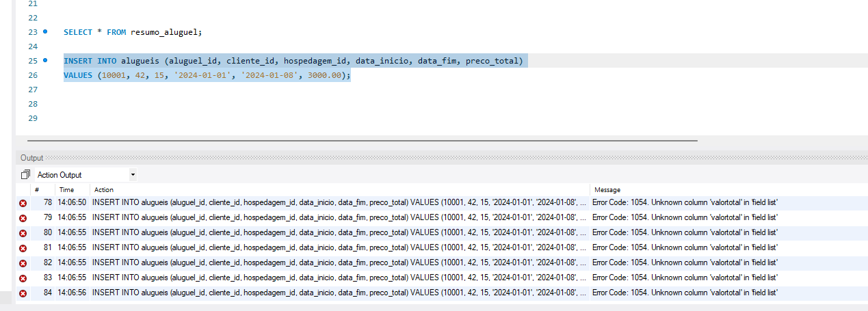Screen dimensions: 868x311
Task: Click the error message on row 78
Action: tap(685, 203)
